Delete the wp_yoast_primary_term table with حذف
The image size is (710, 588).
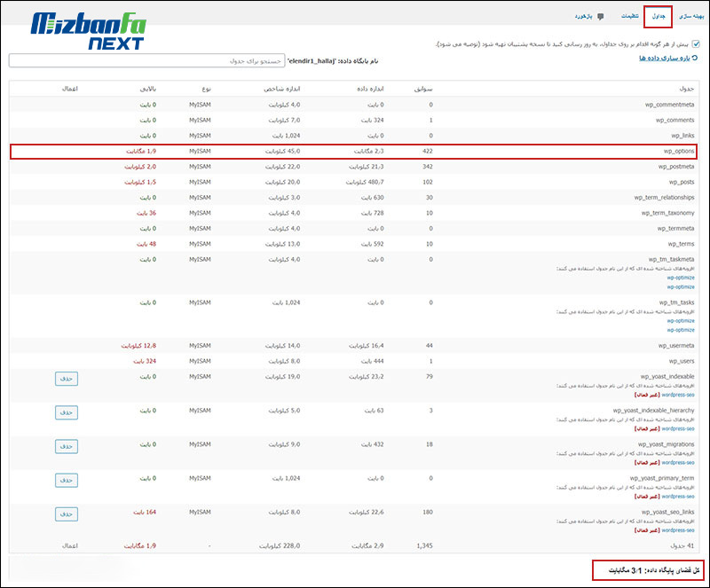pyautogui.click(x=67, y=481)
